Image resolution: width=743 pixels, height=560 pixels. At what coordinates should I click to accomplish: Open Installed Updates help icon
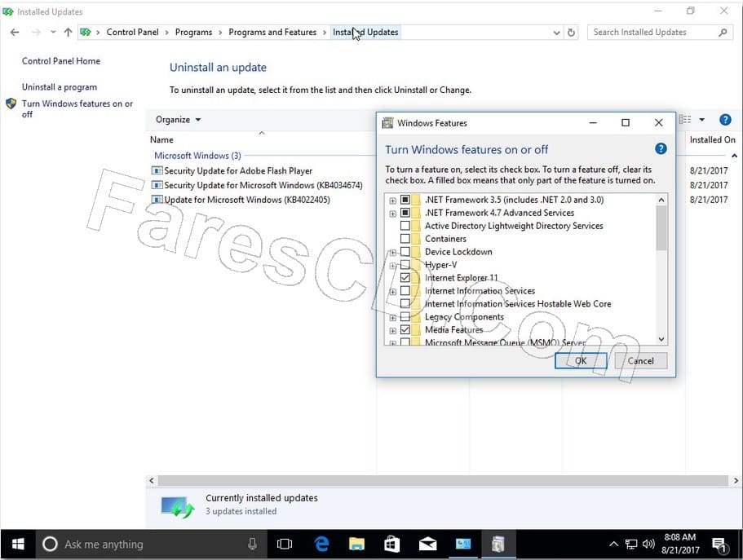pos(725,120)
